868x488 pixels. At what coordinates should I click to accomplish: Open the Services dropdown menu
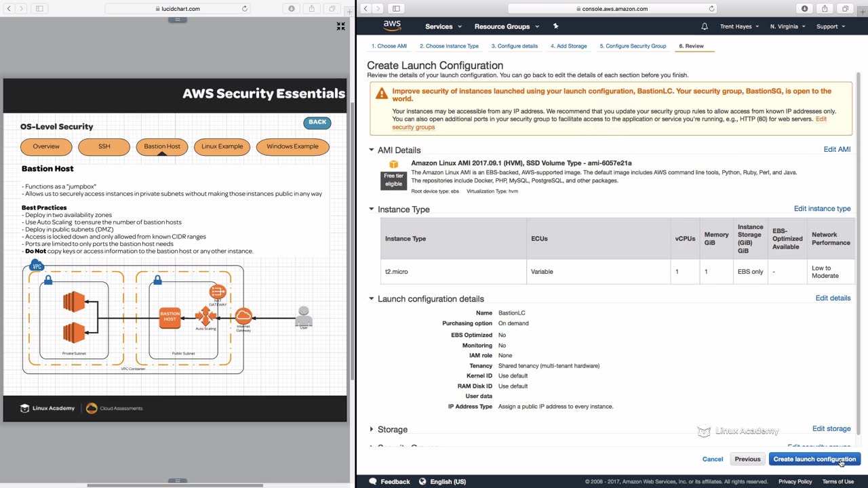tap(443, 26)
